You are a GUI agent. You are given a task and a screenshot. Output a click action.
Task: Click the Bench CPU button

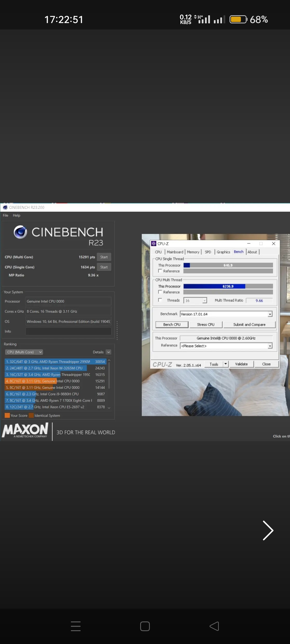pyautogui.click(x=172, y=324)
